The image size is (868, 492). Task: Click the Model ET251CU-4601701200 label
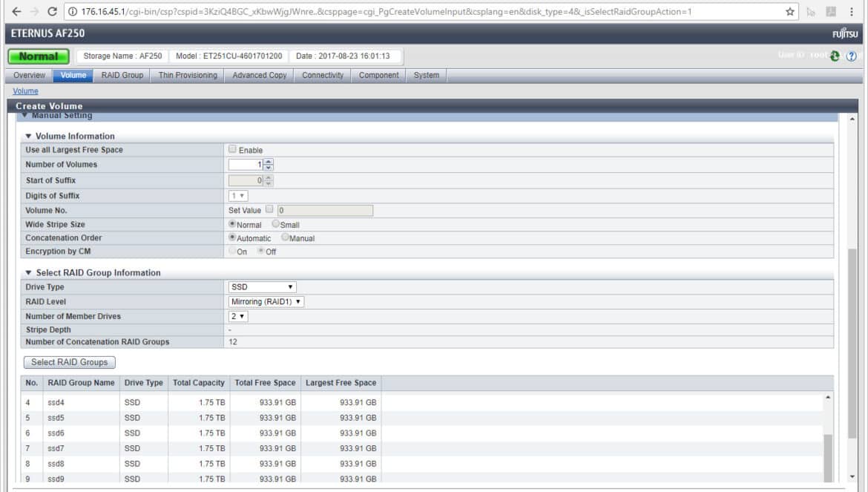(228, 56)
